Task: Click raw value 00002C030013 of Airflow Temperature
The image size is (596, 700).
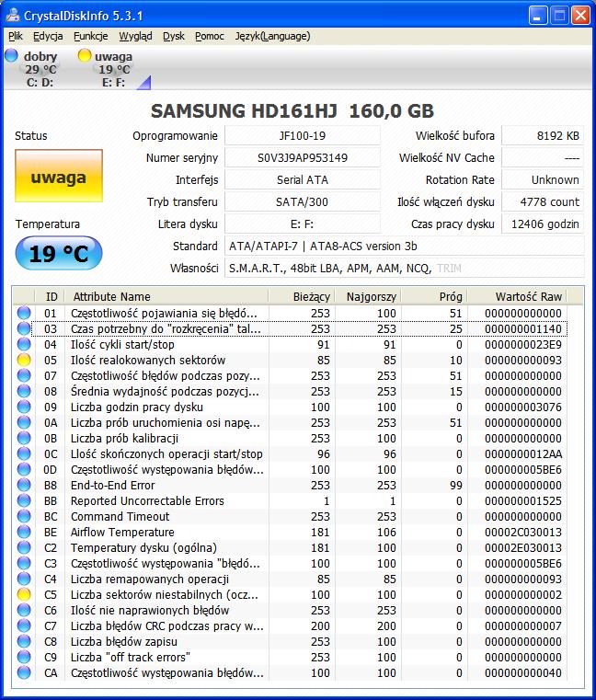Action: [x=523, y=532]
